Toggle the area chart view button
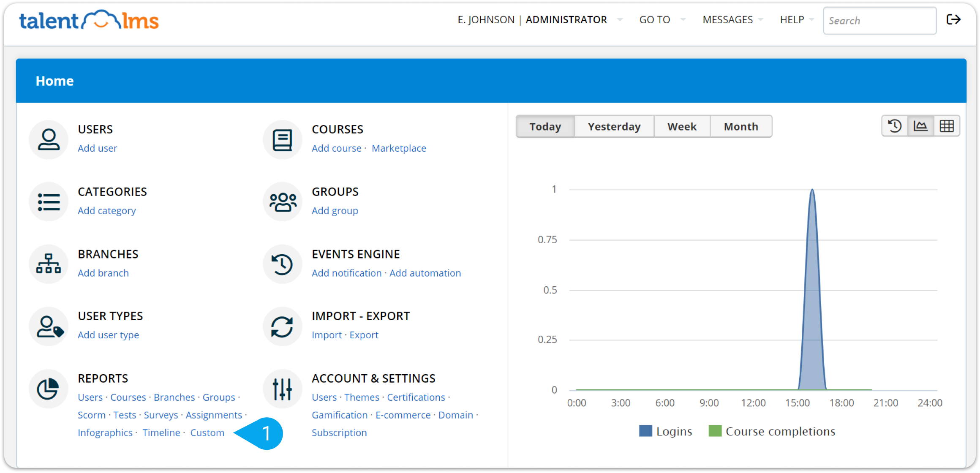 tap(920, 126)
